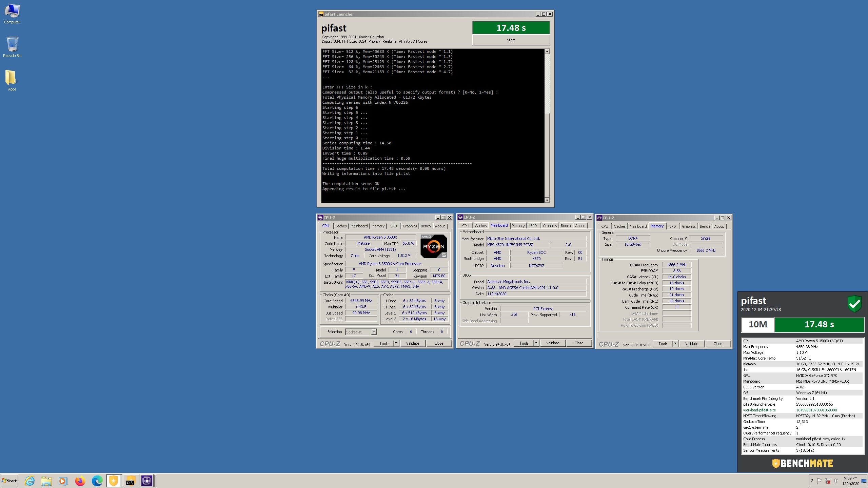Launch Microsoft Edge from the taskbar
The height and width of the screenshot is (488, 868).
97,481
